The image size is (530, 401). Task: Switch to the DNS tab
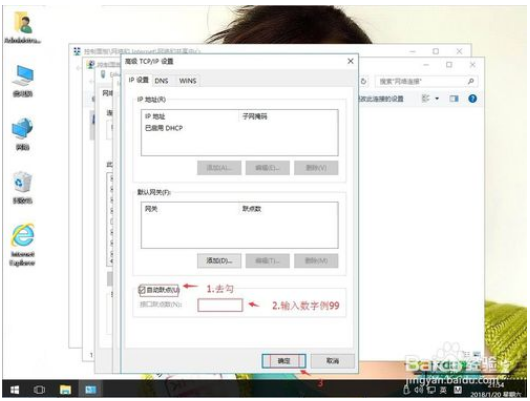click(161, 81)
